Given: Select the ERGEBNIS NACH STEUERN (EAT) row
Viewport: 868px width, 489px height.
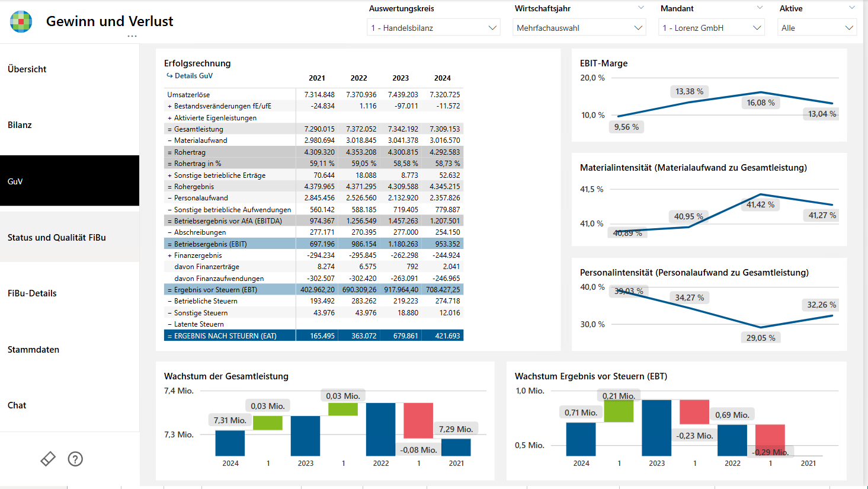Looking at the screenshot, I should pos(314,335).
